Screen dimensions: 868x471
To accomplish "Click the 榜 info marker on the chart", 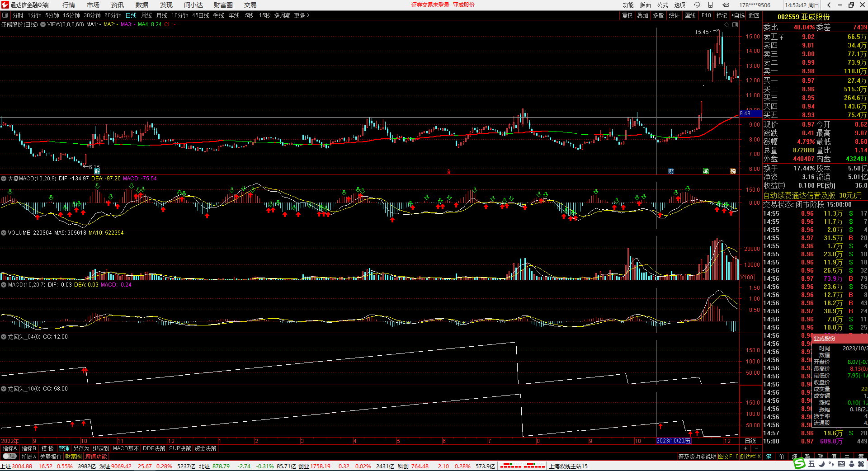I will pos(733,171).
